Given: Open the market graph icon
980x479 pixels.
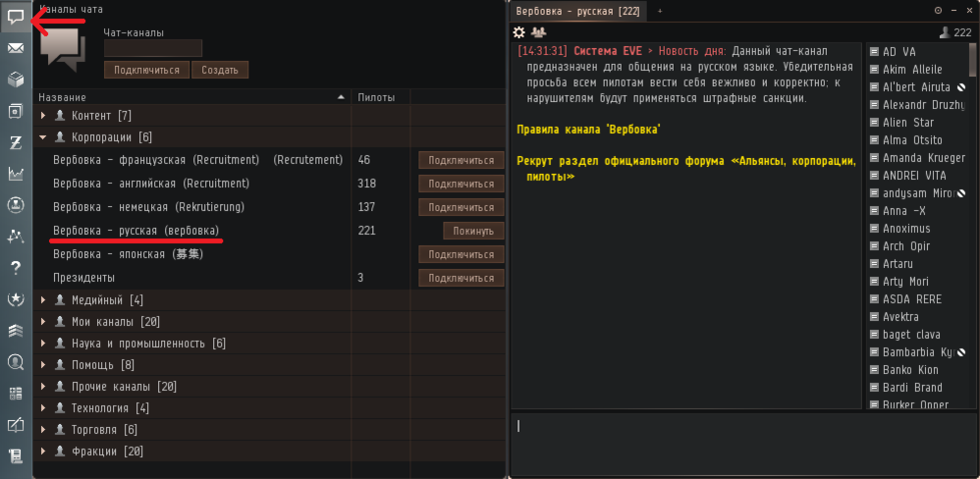Looking at the screenshot, I should (16, 174).
